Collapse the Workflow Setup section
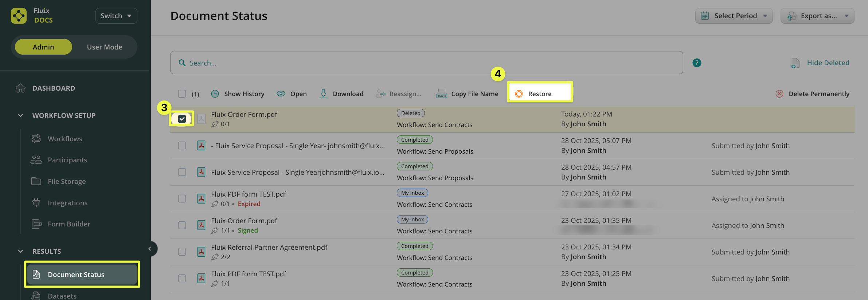The image size is (868, 300). (21, 115)
